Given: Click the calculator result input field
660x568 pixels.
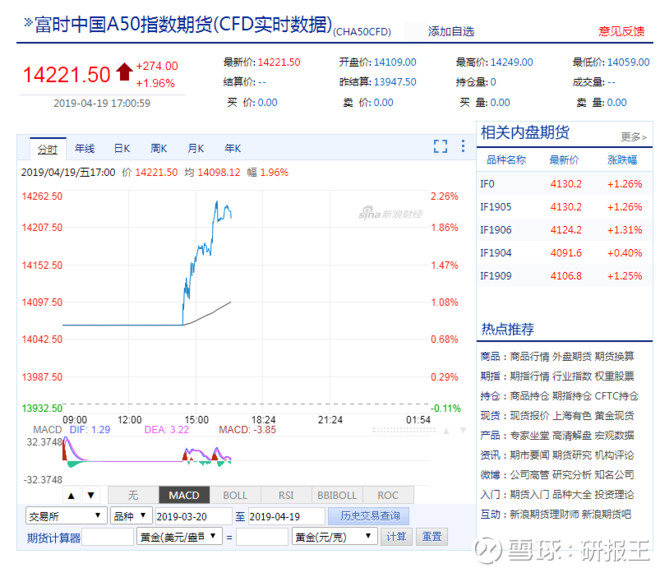Looking at the screenshot, I should (262, 537).
